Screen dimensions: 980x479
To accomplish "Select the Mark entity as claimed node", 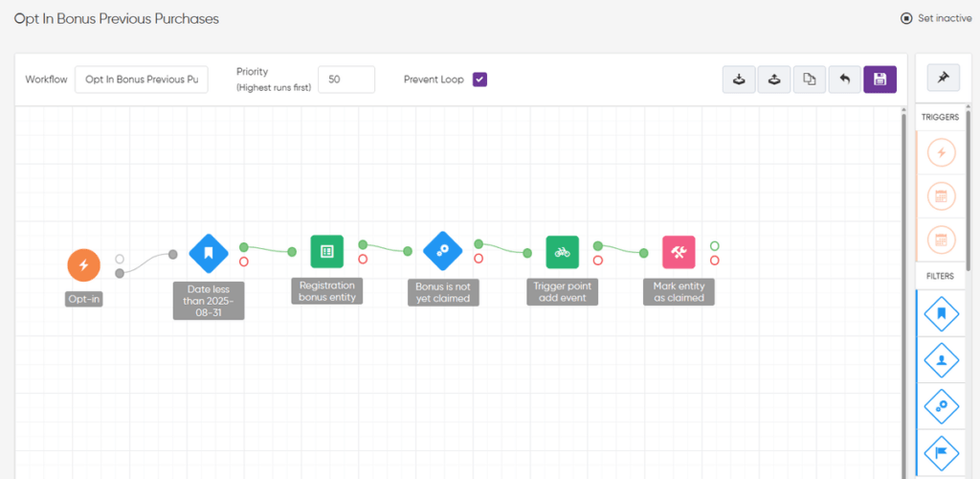I will [x=679, y=252].
